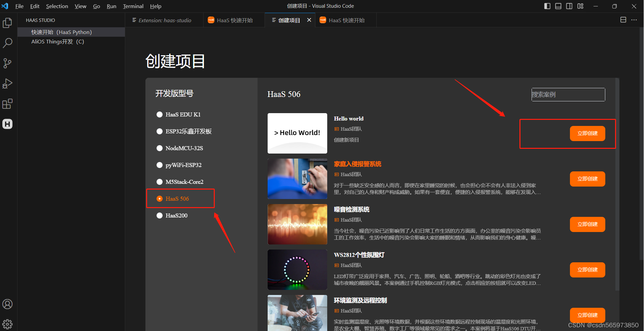Select the HaaS EDU K1 board radio
Viewport: 644px width, 331px height.
[160, 114]
